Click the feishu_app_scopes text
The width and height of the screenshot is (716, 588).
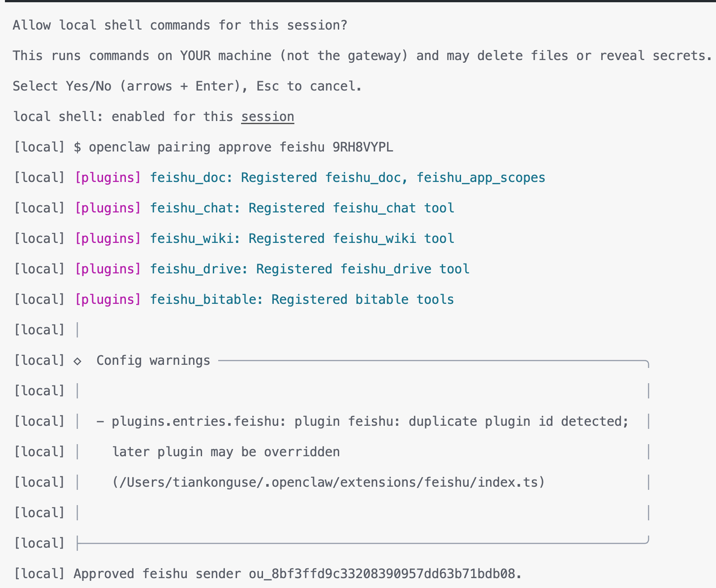[x=481, y=178]
